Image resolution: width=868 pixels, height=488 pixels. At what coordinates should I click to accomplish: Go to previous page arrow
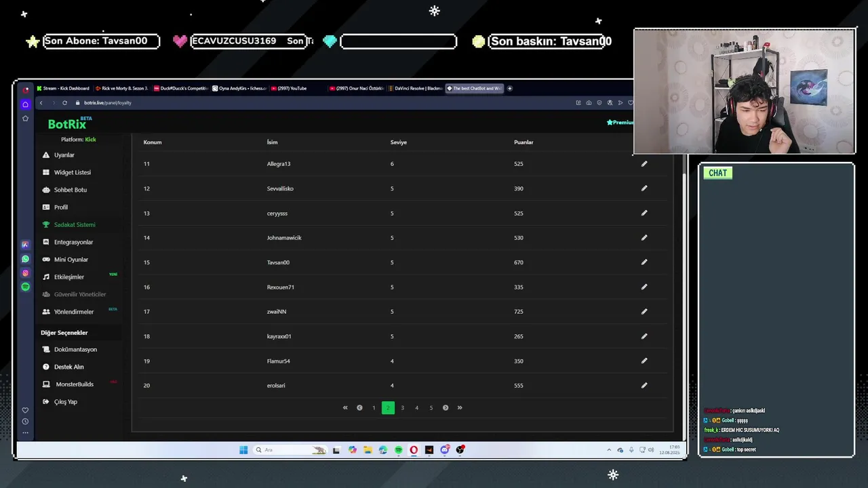click(359, 407)
